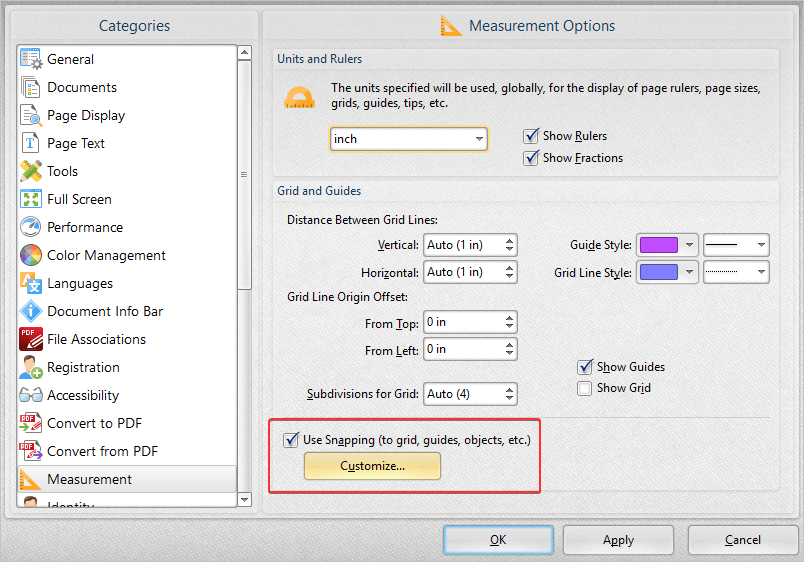Screen dimensions: 804x562
Task: Click the blue Grid Line Style swatch
Action: click(659, 272)
